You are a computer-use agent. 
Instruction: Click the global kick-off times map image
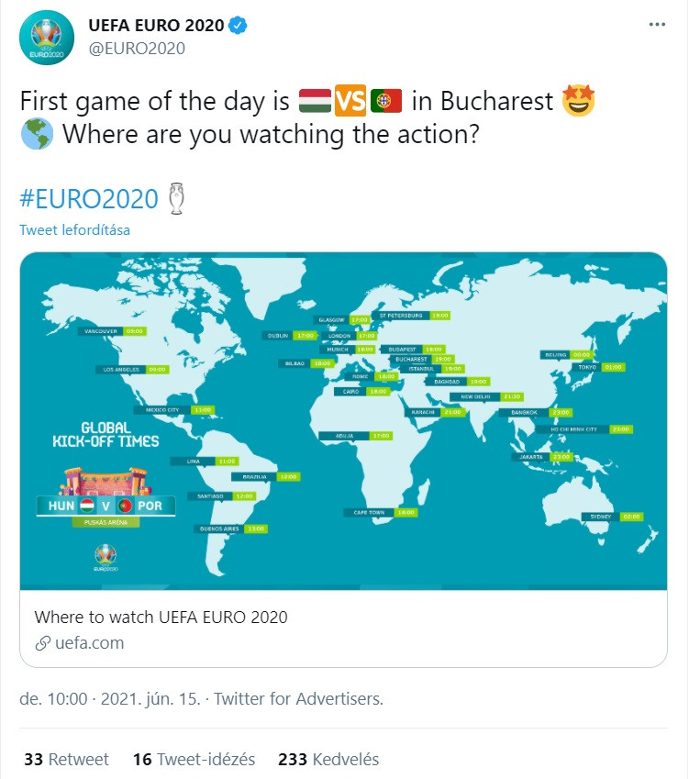coord(349,421)
